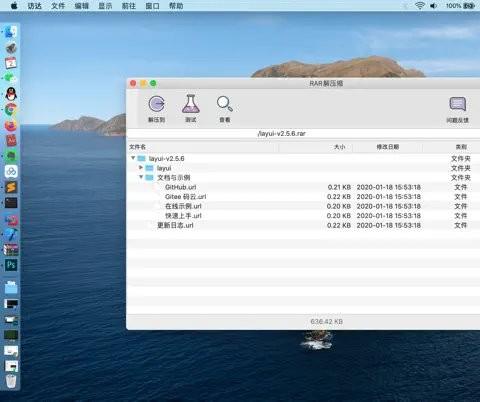This screenshot has width=480, height=402.
Task: Open Sublime Text from the dock
Action: click(x=11, y=187)
